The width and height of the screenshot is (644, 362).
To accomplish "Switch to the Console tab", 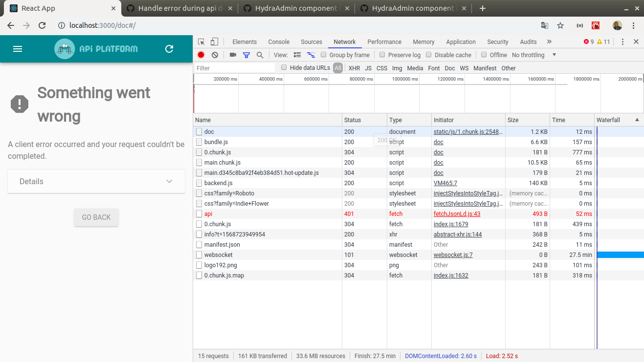I will pyautogui.click(x=279, y=42).
